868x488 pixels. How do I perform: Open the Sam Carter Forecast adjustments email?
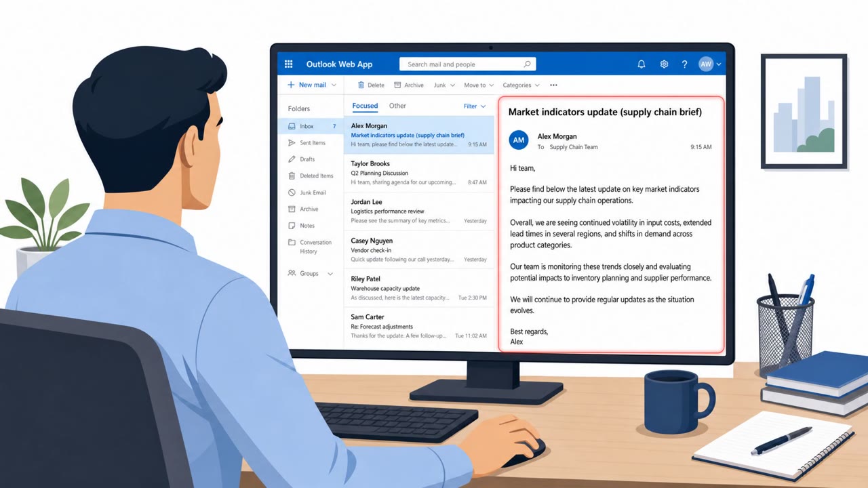click(419, 326)
